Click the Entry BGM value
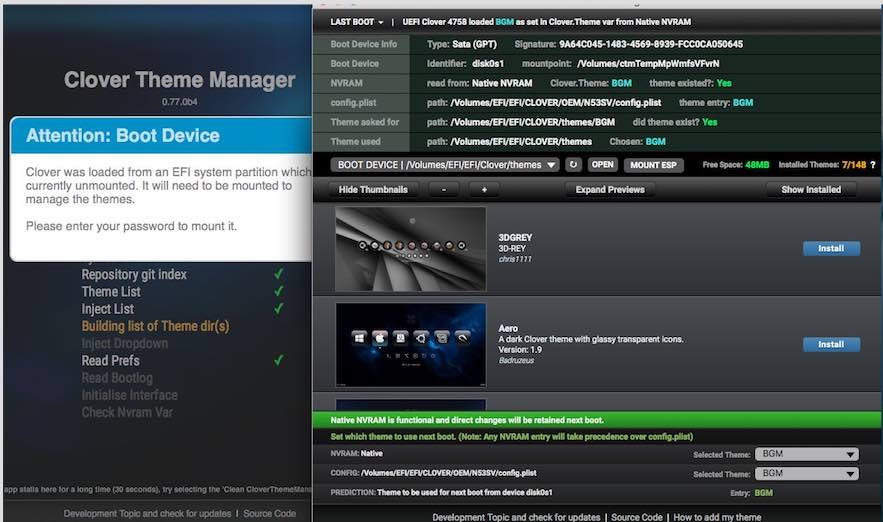883x522 pixels. click(x=764, y=493)
